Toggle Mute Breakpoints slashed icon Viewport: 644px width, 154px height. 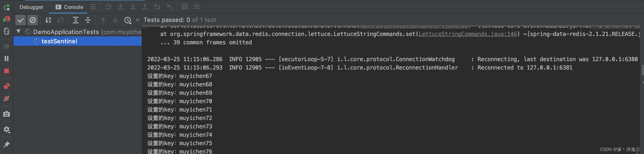(7, 99)
